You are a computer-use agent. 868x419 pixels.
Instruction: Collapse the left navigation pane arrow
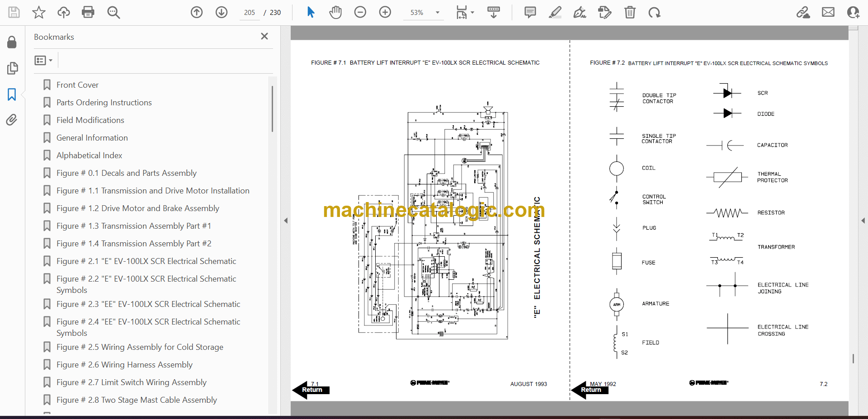(286, 221)
